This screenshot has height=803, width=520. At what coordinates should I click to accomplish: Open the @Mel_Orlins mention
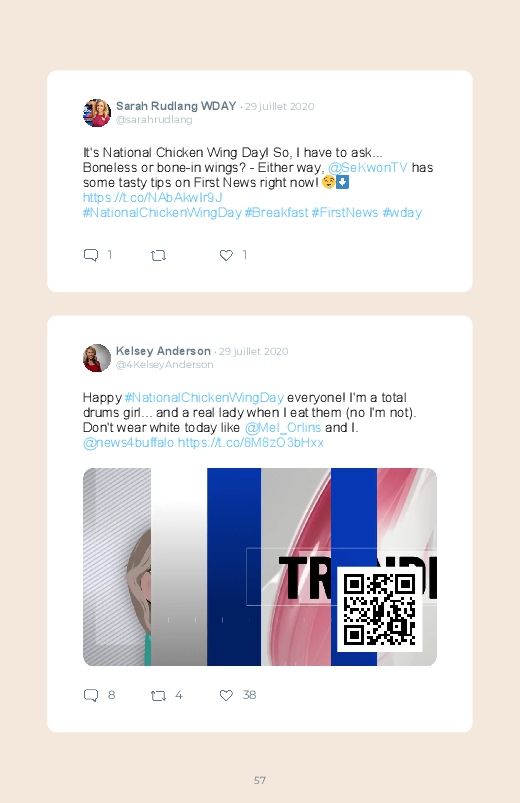[283, 428]
